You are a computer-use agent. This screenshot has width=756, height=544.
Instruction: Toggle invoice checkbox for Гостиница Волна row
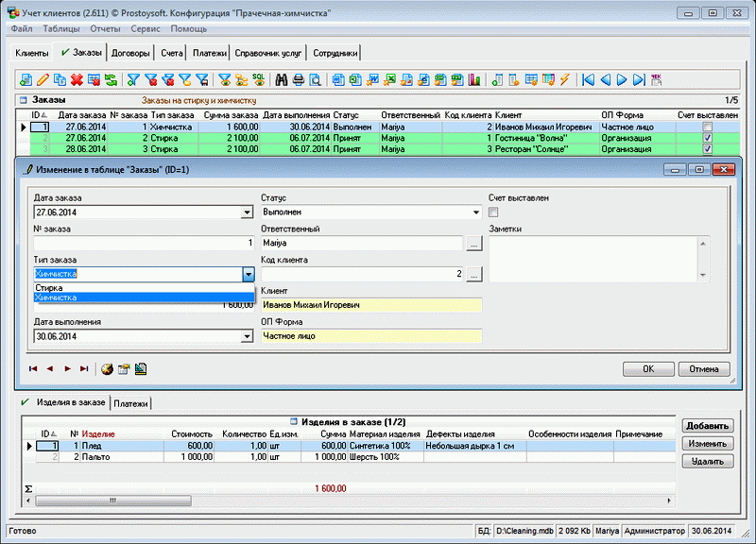[706, 138]
